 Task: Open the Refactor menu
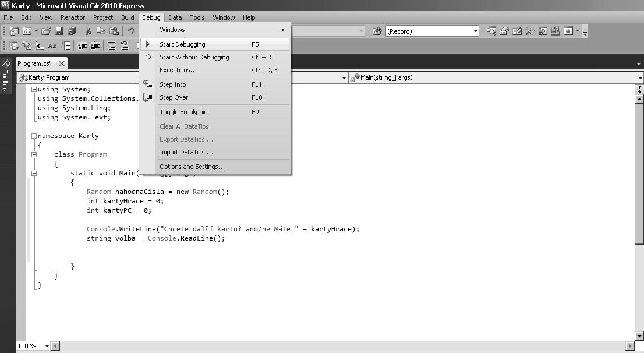tap(73, 17)
